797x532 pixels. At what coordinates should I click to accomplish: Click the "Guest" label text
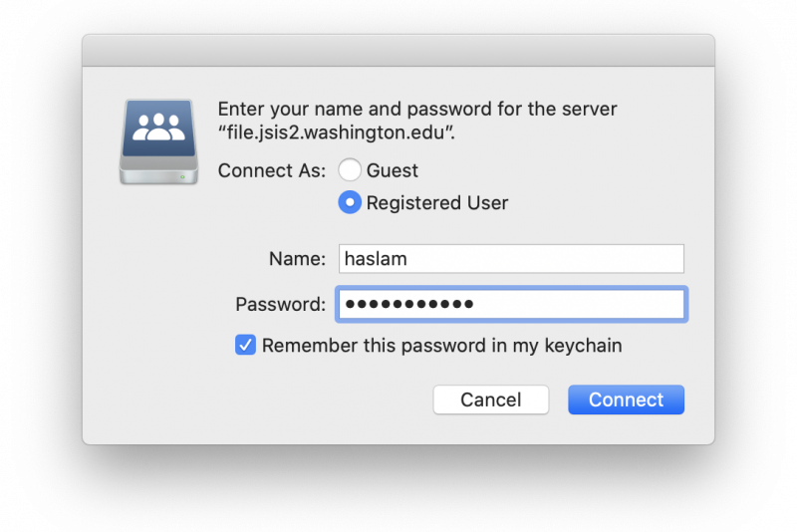393,170
